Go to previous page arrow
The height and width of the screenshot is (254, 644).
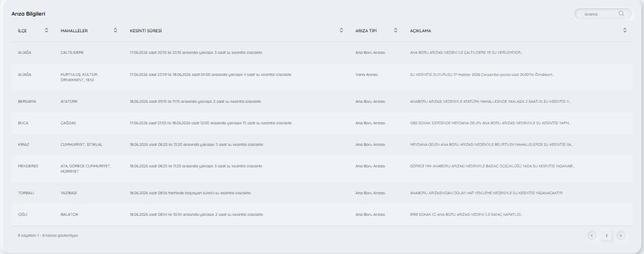(x=592, y=236)
